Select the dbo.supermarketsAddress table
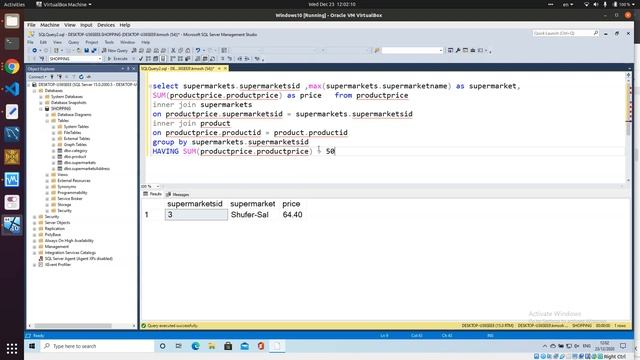Image resolution: width=640 pixels, height=360 pixels. point(87,169)
